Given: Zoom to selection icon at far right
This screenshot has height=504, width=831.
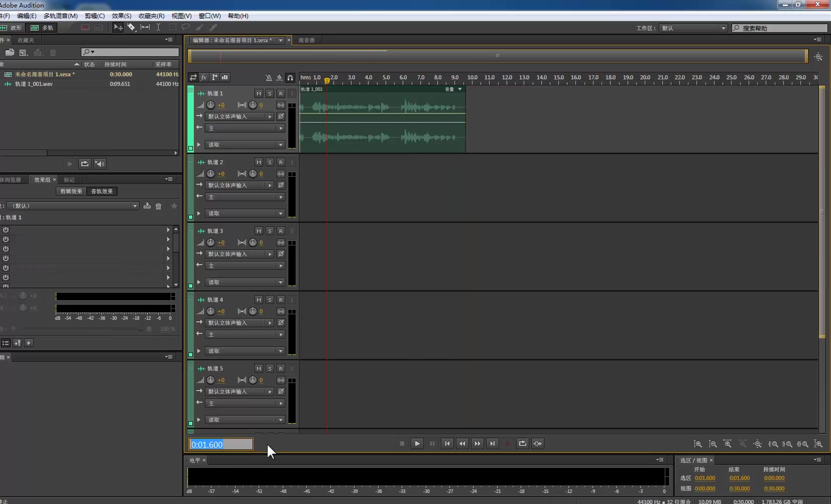Looking at the screenshot, I should click(818, 444).
